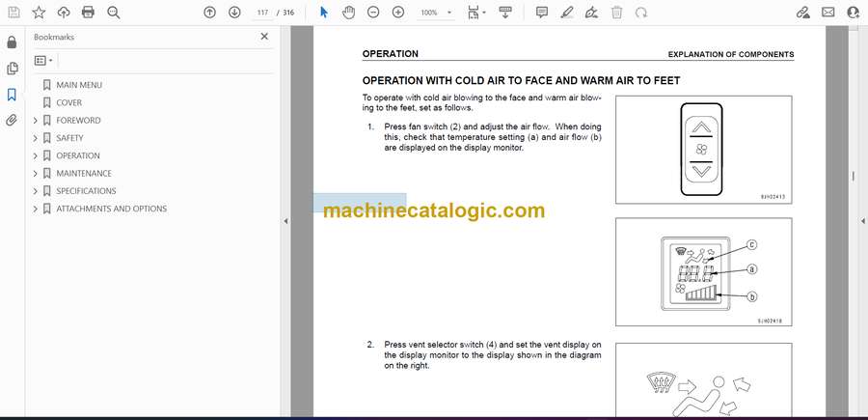This screenshot has height=420, width=868.
Task: Go to previous page arrow
Action: tap(210, 13)
